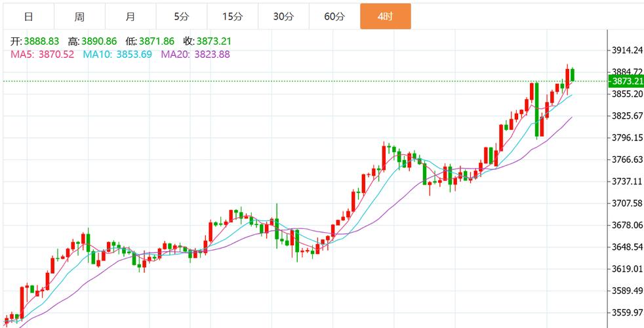Click the opening price 3888.83 value
The width and height of the screenshot is (644, 328).
click(x=41, y=41)
